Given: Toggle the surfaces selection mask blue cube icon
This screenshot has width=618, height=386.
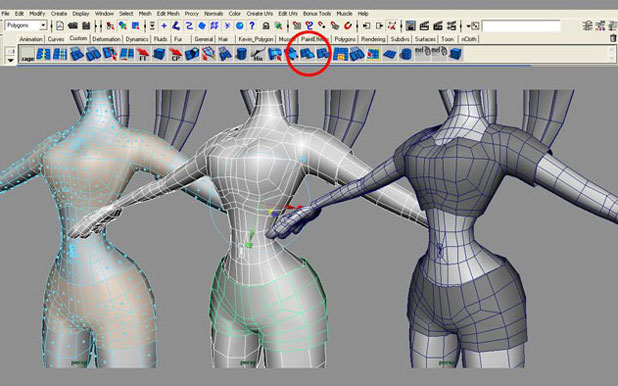Looking at the screenshot, I should click(x=202, y=26).
